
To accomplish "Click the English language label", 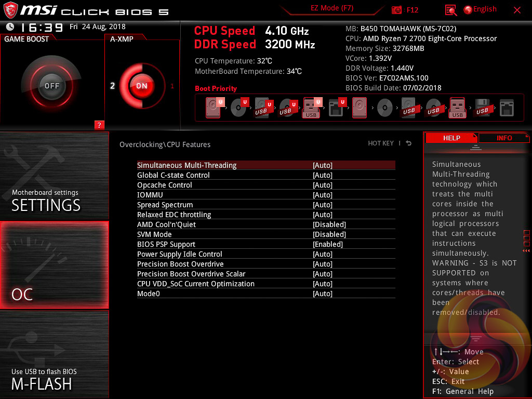I will pyautogui.click(x=485, y=9).
